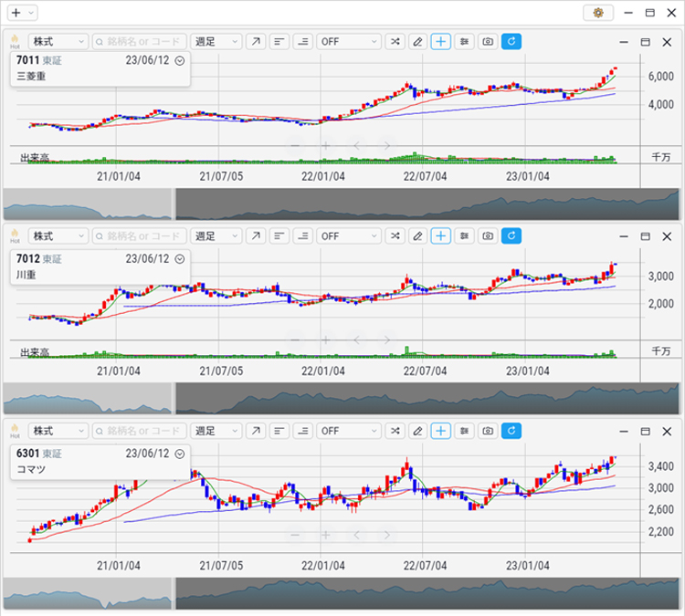Click the arrow icon in 6301 chart toolbar
Screen dimensions: 685x616
(x=256, y=431)
